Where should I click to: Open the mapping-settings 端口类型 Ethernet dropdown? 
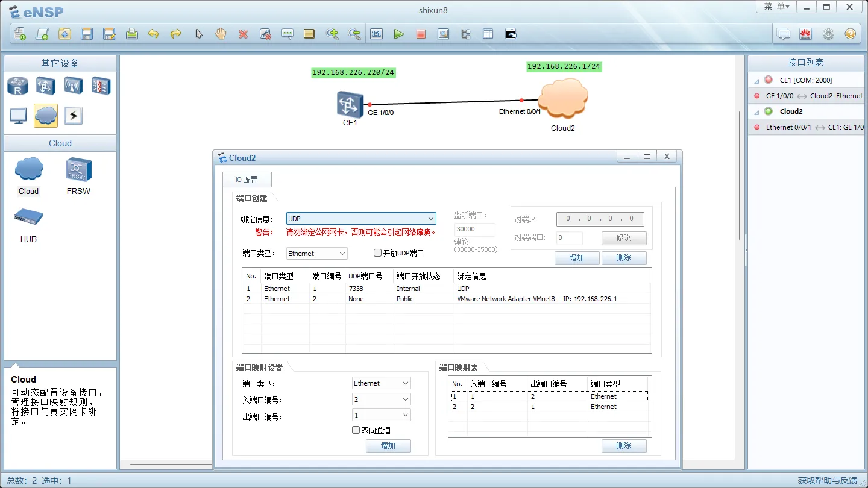coord(382,383)
